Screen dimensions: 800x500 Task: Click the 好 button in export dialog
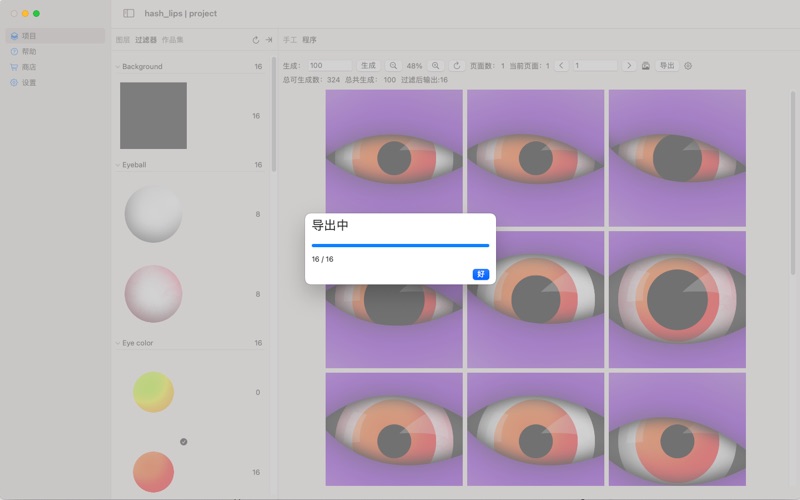point(480,274)
